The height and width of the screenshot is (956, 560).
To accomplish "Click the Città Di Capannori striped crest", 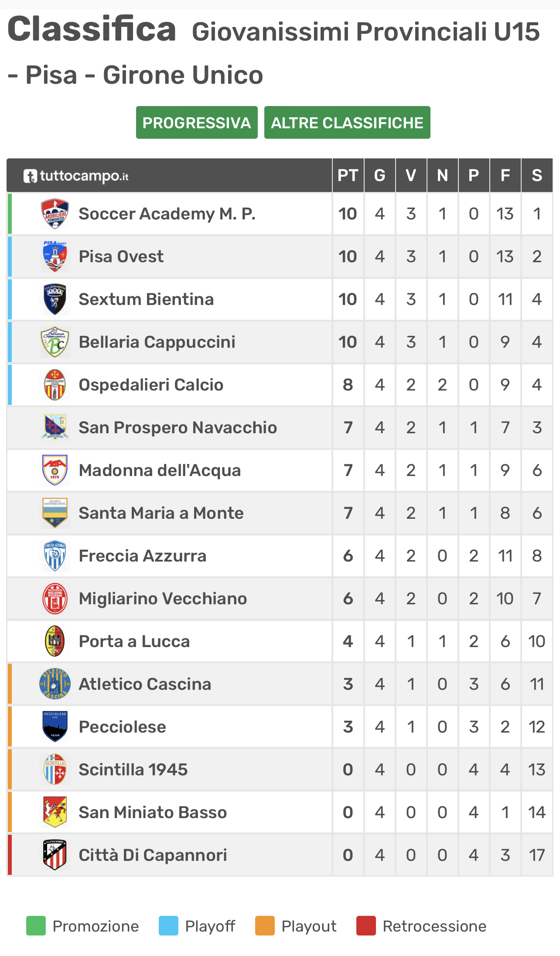I will click(x=55, y=855).
